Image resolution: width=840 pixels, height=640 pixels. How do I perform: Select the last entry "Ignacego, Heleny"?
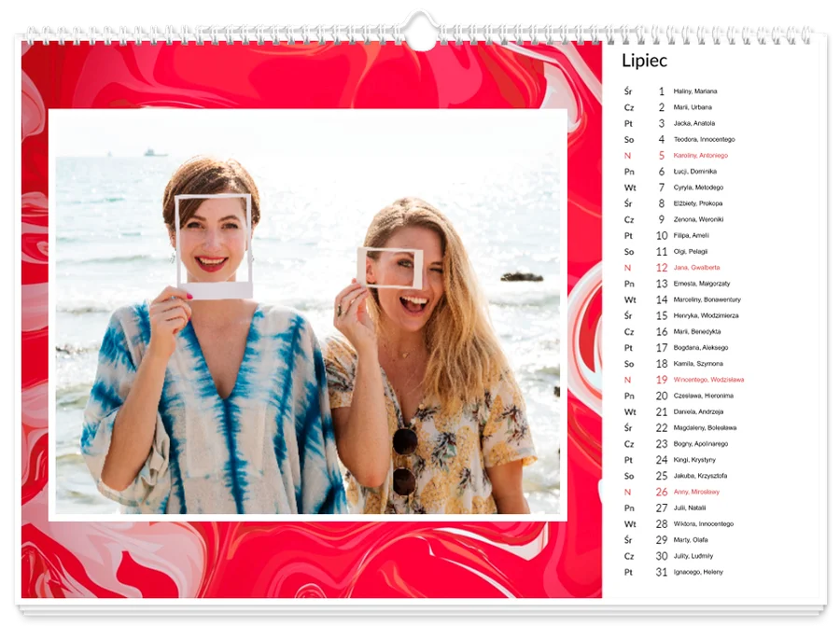(698, 573)
